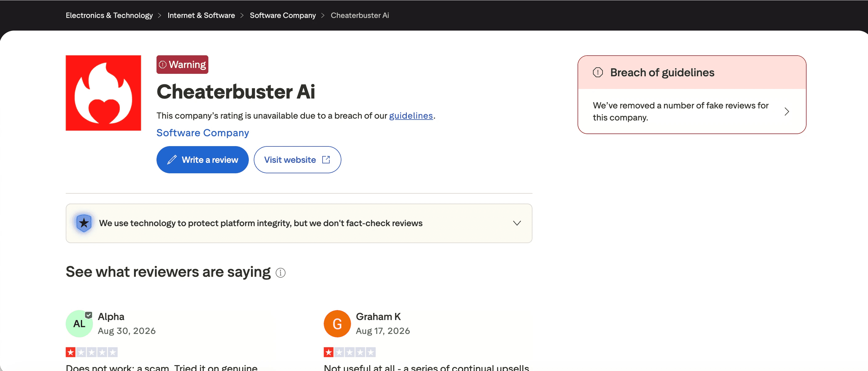Click the Cheaterbuster Ai breadcrumb
868x371 pixels.
(x=360, y=15)
